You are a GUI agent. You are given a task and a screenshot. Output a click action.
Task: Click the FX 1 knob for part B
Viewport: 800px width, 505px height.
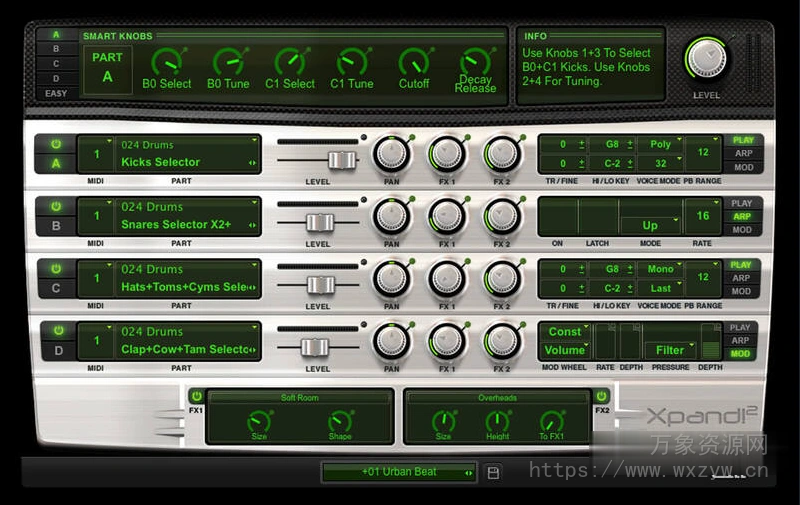tap(447, 216)
